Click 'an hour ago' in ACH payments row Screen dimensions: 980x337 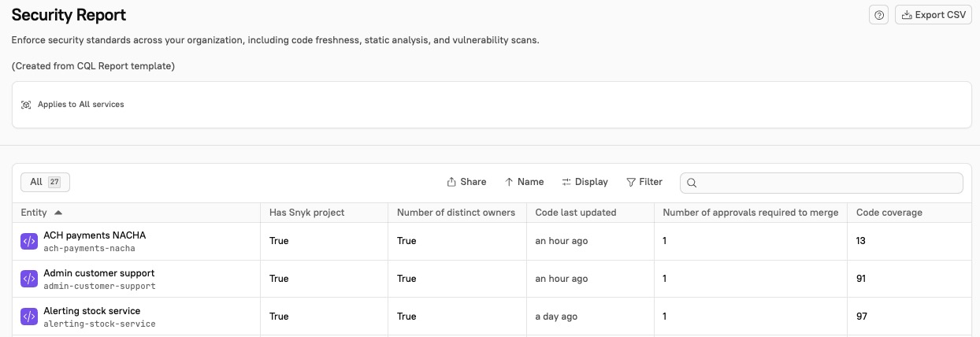point(562,241)
